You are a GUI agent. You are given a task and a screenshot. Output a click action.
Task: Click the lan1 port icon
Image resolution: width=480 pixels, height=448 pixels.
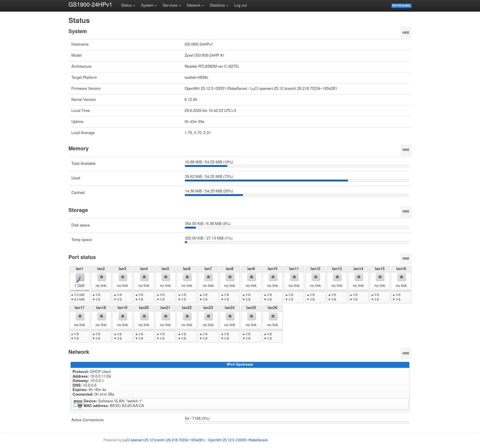79,277
